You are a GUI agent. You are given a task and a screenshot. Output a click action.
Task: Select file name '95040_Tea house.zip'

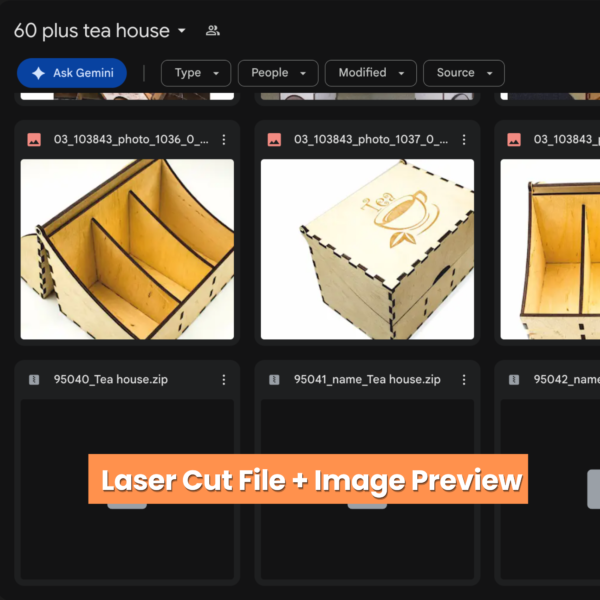tap(111, 380)
